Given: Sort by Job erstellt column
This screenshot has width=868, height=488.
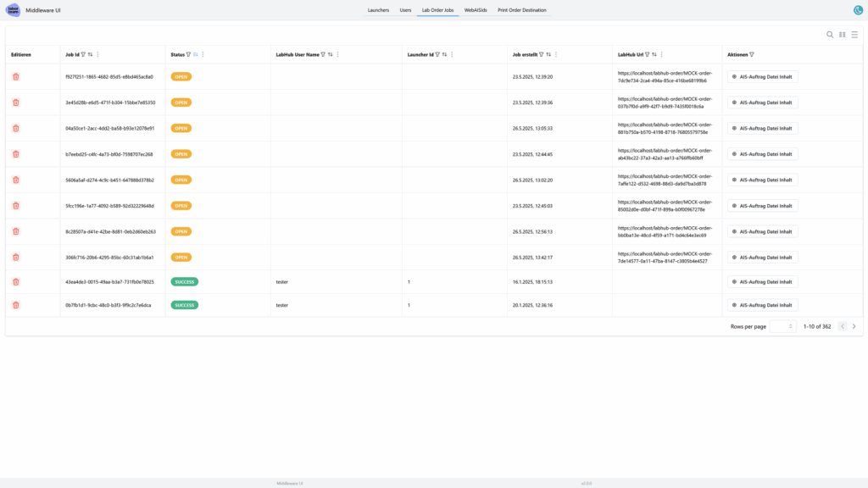Looking at the screenshot, I should [x=548, y=55].
